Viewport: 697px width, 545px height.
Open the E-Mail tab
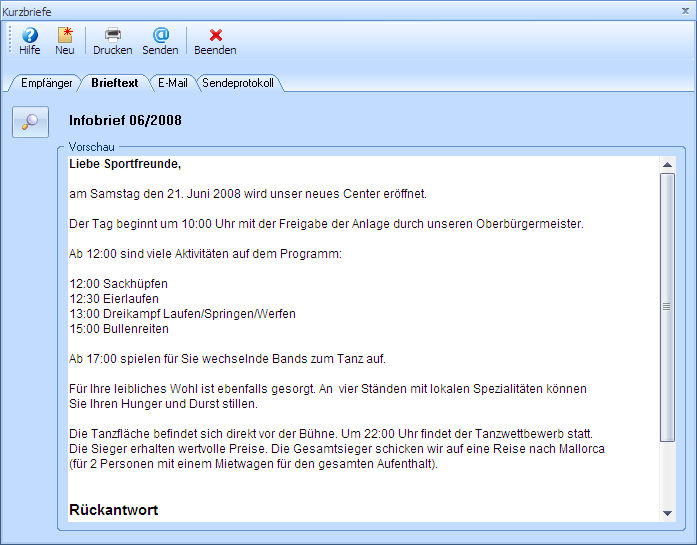(172, 83)
